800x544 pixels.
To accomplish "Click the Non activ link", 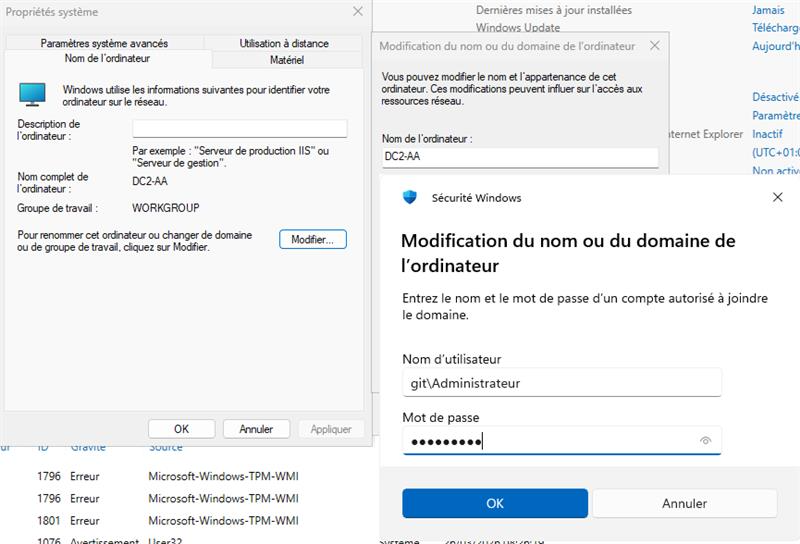I will pos(776,170).
